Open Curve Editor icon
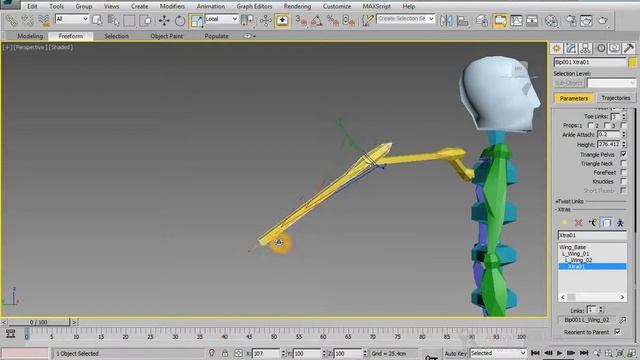Image resolution: width=640 pixels, height=360 pixels. tap(516, 20)
